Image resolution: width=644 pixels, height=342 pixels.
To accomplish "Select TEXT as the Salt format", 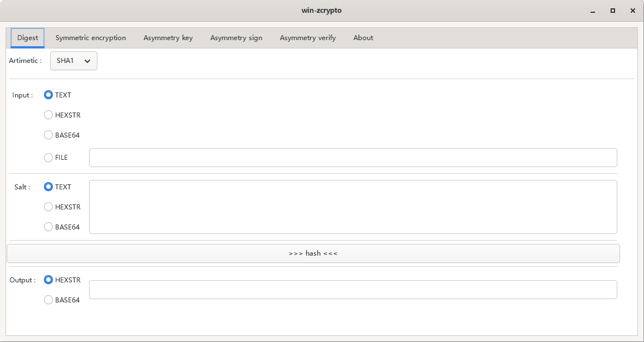I will pyautogui.click(x=57, y=187).
